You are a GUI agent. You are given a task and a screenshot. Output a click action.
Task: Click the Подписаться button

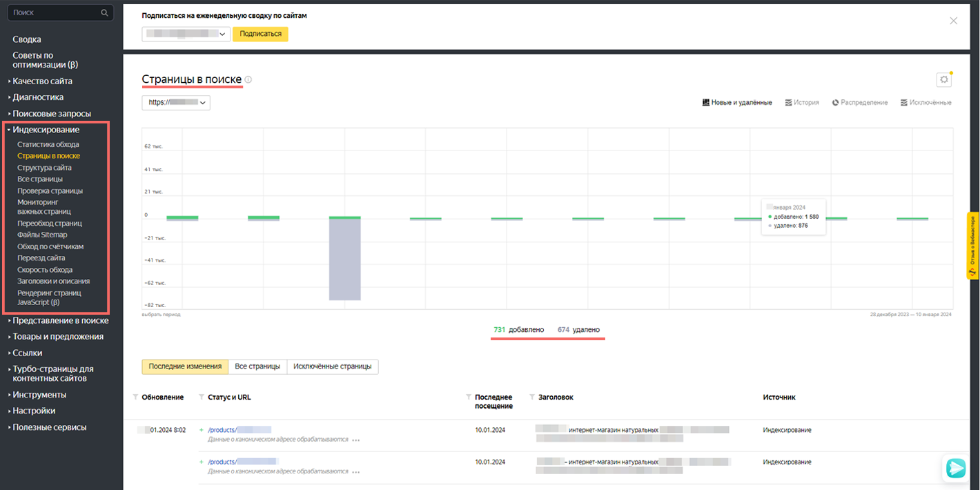(260, 34)
